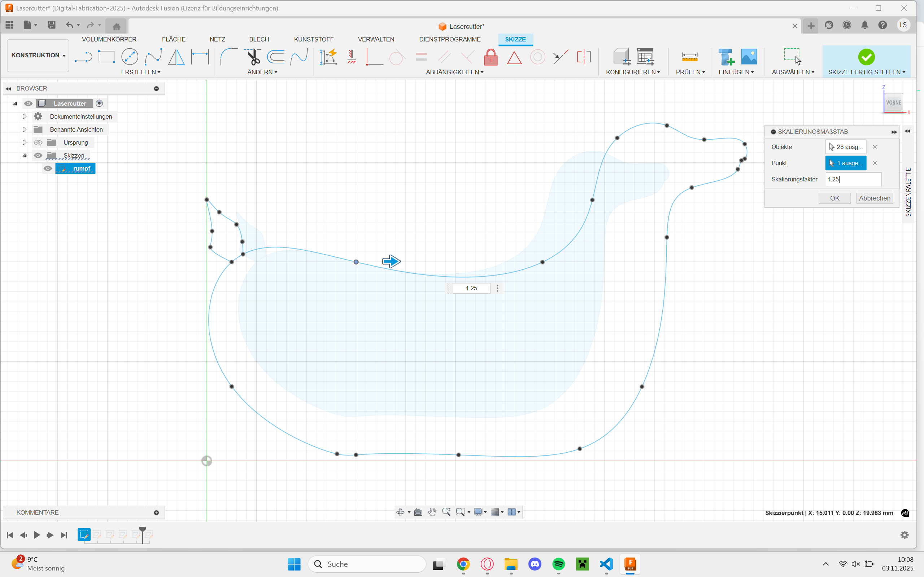Select the Rectangle sketch tool
Screen dimensions: 924x577
click(106, 57)
